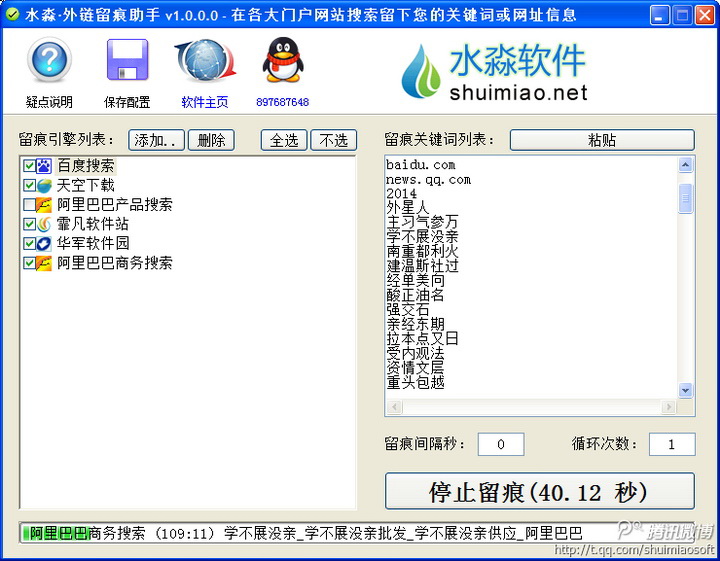Click the 主习气参万 keyword line
The width and height of the screenshot is (720, 561).
coord(422,222)
